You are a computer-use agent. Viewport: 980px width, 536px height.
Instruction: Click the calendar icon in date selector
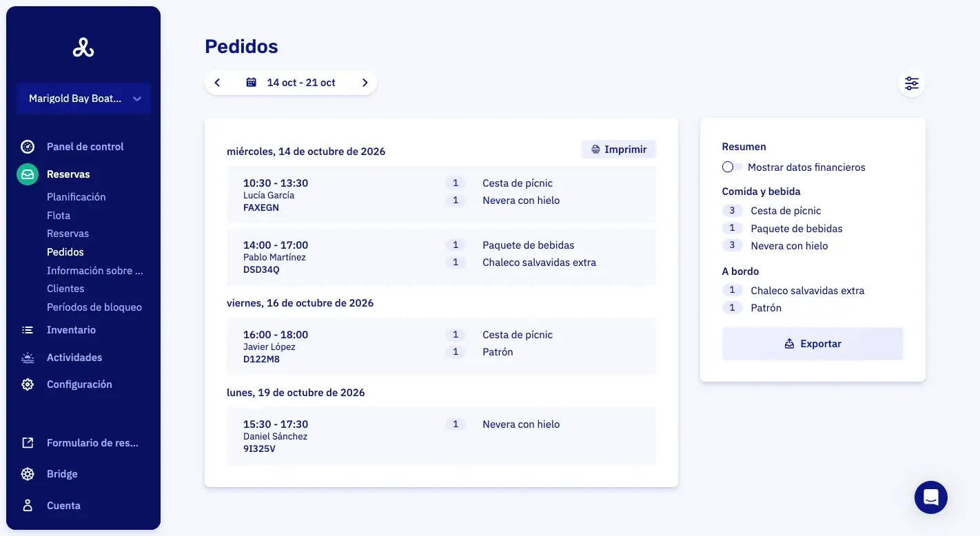(252, 83)
